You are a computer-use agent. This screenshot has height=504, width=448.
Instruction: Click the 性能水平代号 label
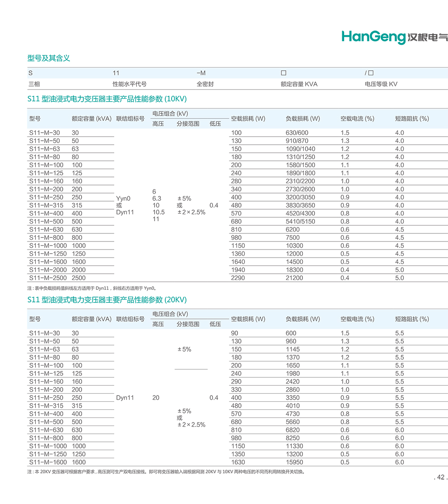point(129,84)
